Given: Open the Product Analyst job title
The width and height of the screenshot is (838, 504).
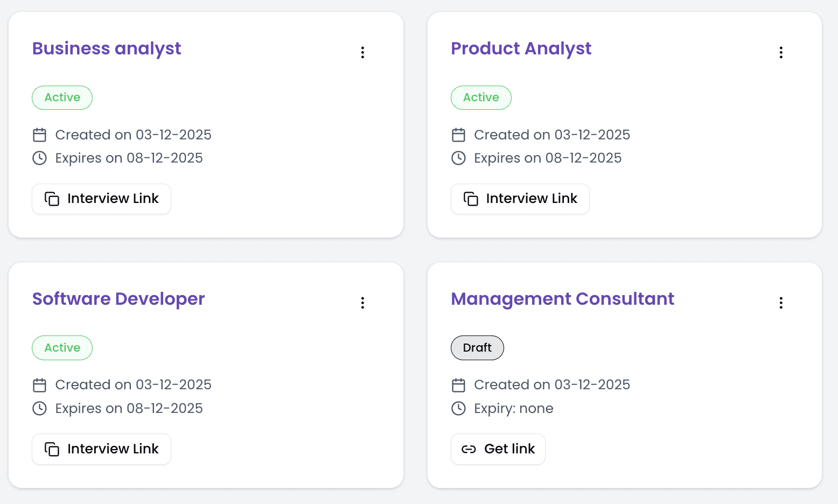Looking at the screenshot, I should (521, 48).
